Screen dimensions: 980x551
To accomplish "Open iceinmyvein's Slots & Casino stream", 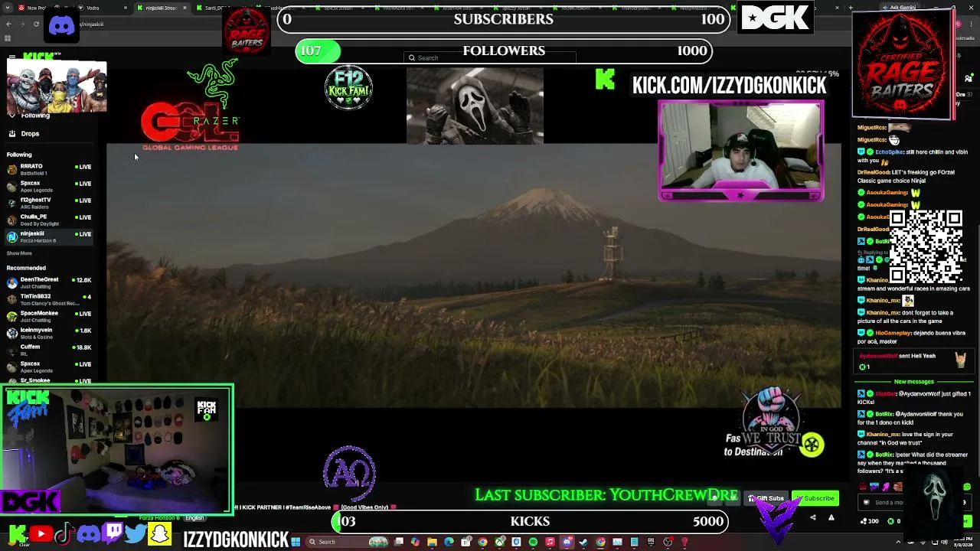I will click(49, 333).
